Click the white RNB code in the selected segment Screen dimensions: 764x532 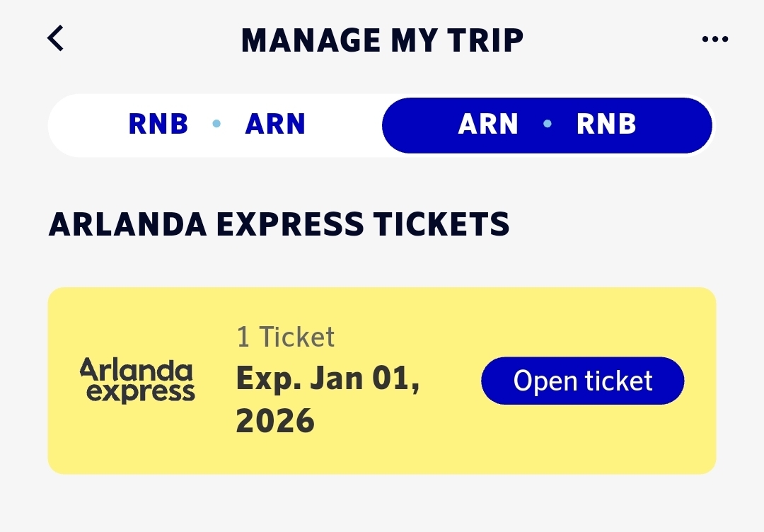point(606,125)
